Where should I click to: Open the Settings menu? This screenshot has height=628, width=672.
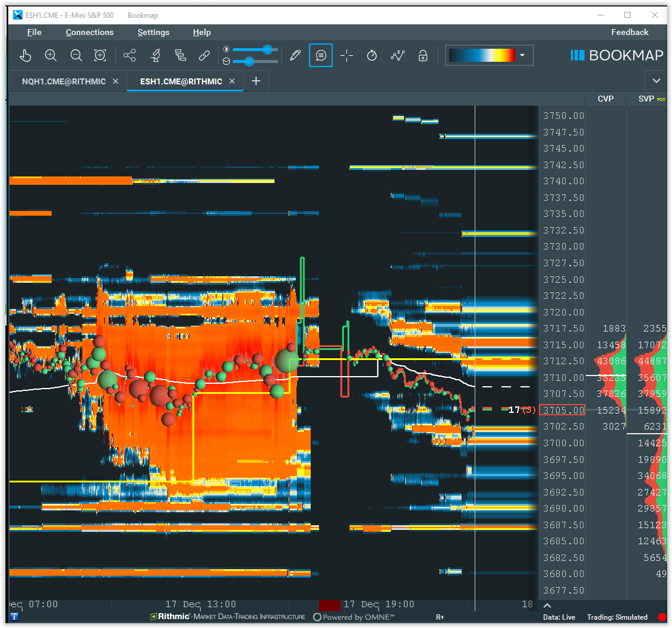pos(153,32)
